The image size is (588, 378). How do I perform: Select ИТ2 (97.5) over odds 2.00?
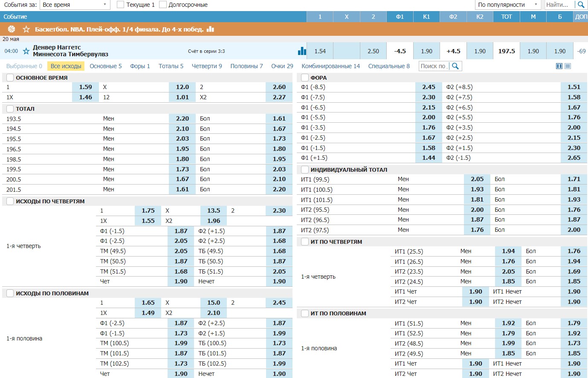[574, 230]
